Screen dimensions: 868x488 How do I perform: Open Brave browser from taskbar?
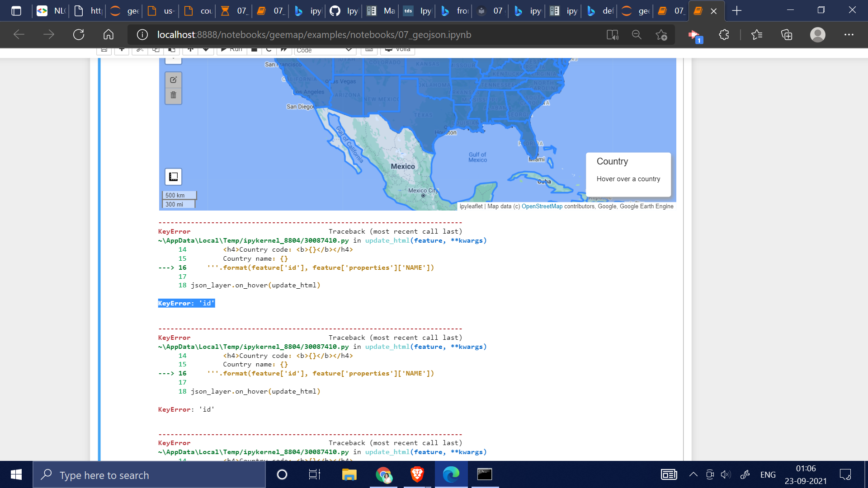(417, 474)
